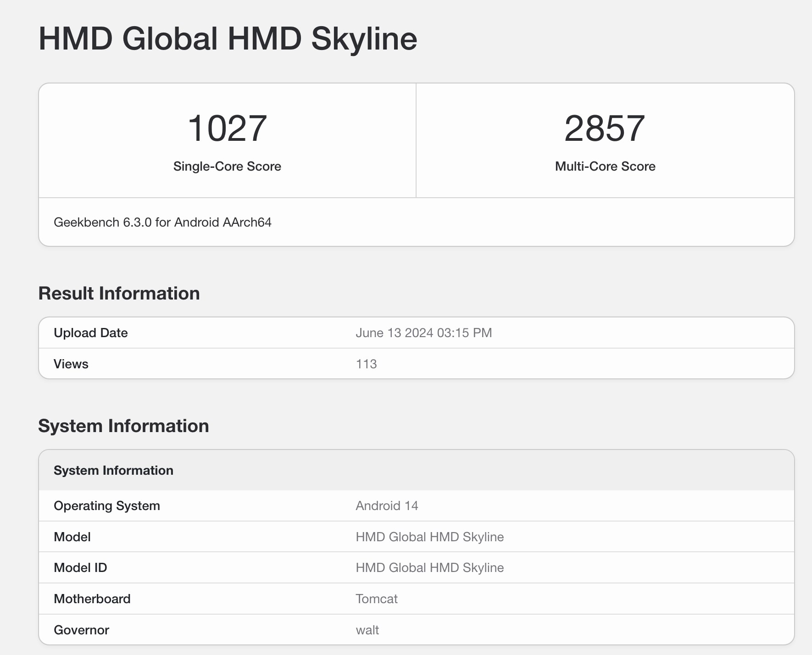This screenshot has width=812, height=655.
Task: Select the Tomcat motherboard value
Action: [x=376, y=599]
